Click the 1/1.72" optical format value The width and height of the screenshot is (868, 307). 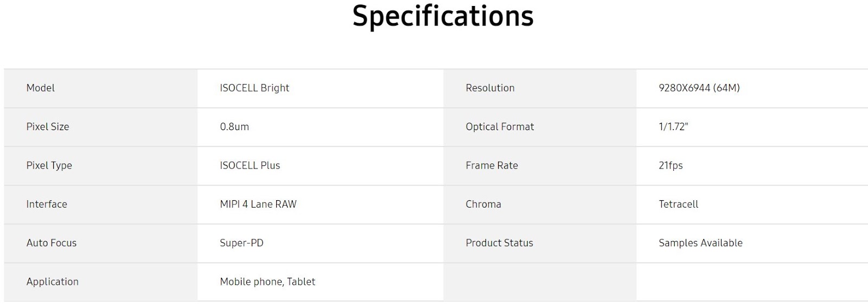tap(673, 126)
